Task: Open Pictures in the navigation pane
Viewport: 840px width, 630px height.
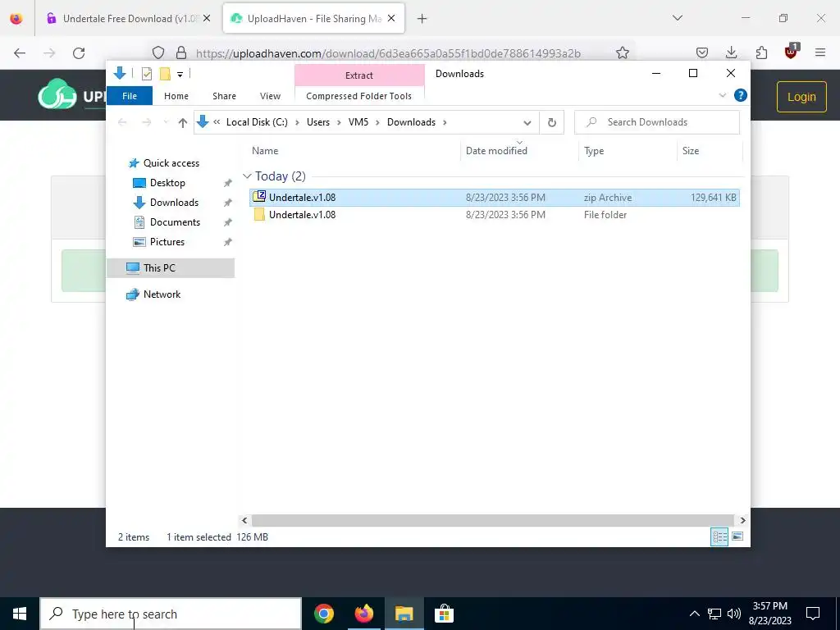Action: 167,242
